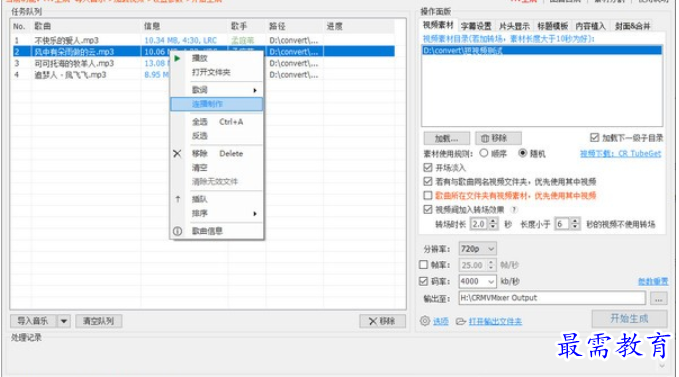Enable the orange 歌曲所在文件夹有视频素材 checkbox
The image size is (679, 377).
(428, 196)
